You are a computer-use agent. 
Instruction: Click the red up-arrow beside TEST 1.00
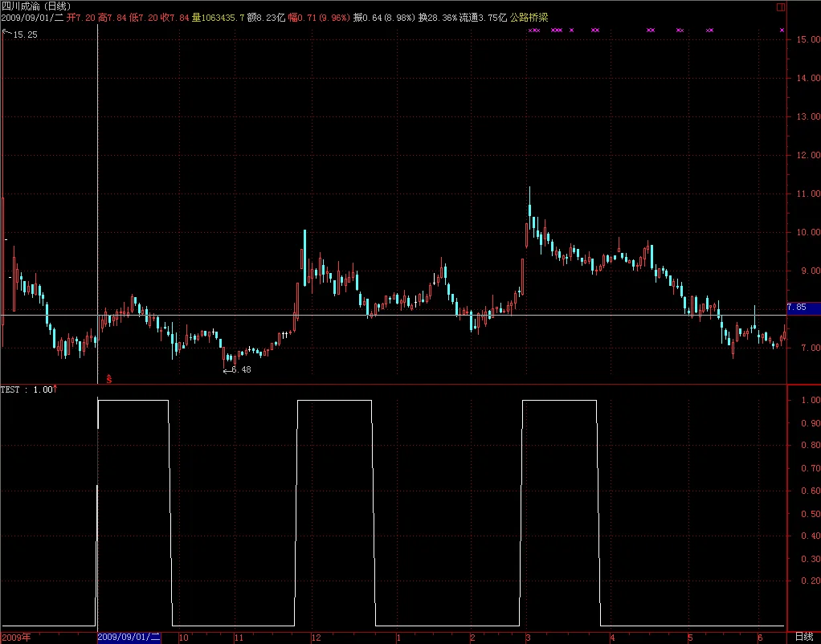(x=55, y=389)
